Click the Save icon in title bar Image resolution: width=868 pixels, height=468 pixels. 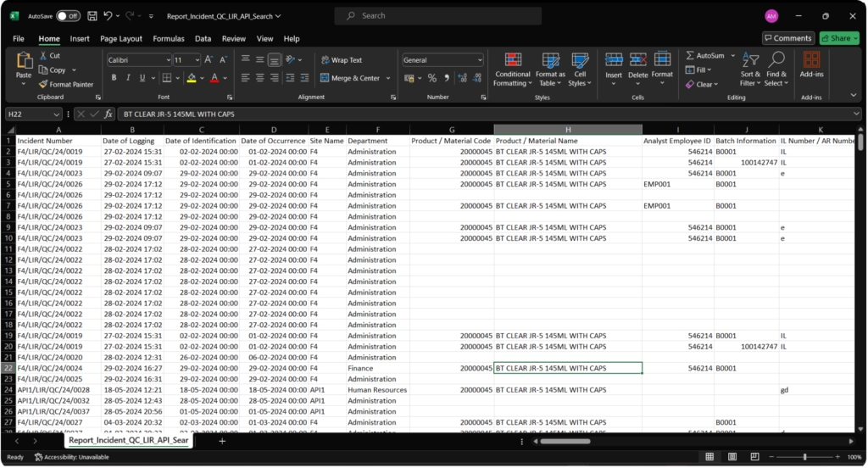tap(92, 16)
